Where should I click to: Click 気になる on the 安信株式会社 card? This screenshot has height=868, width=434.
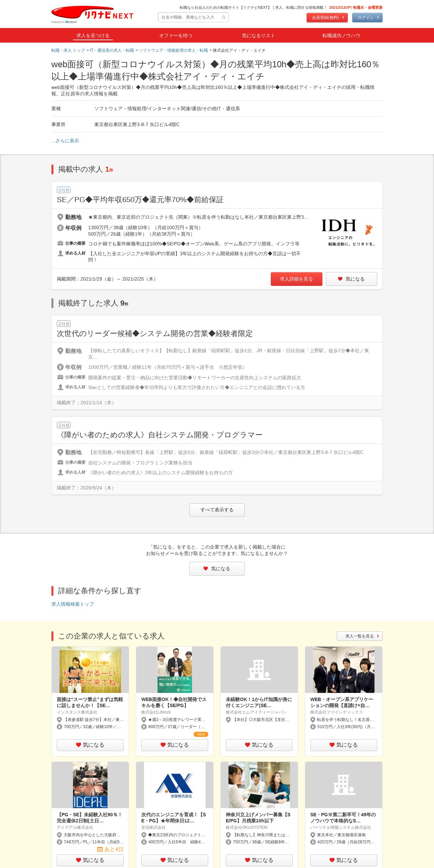pos(175,860)
